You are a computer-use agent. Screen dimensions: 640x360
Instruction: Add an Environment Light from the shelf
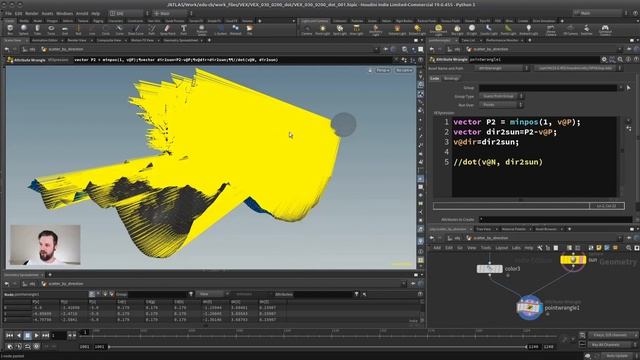pyautogui.click(x=438, y=30)
